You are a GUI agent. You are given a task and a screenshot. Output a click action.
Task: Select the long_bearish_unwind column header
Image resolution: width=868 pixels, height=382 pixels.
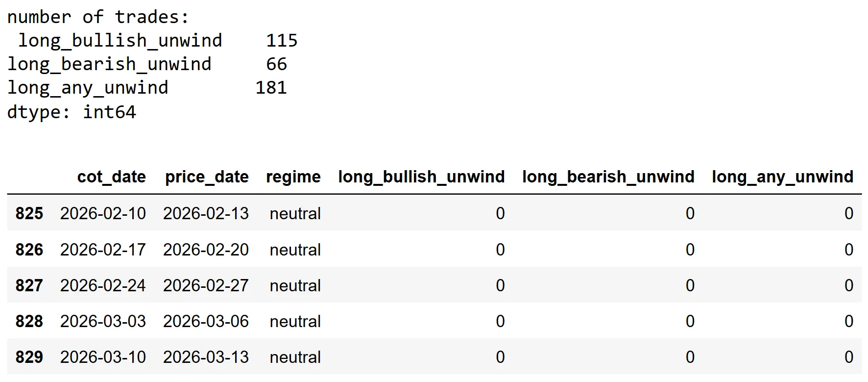pyautogui.click(x=608, y=177)
